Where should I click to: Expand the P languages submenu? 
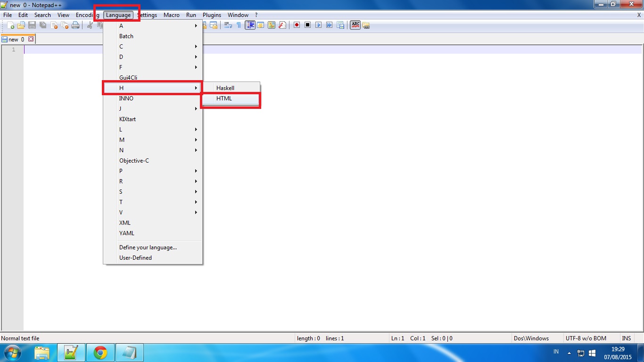click(153, 171)
